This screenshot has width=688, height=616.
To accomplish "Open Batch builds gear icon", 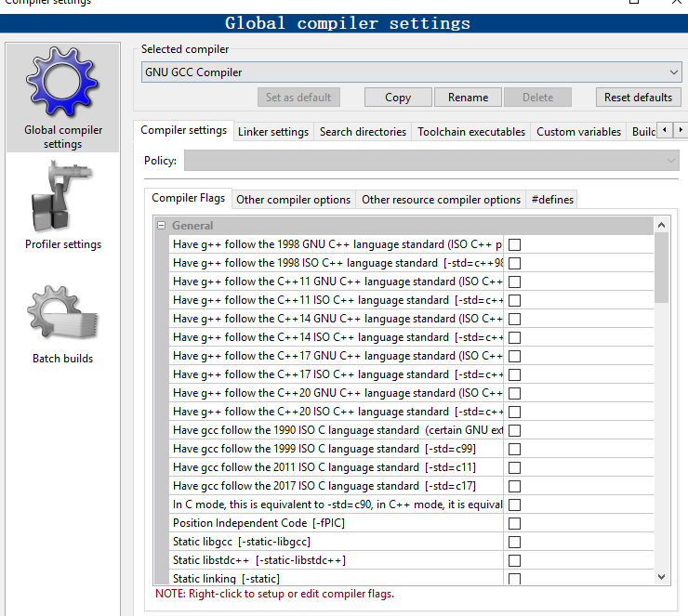I will [x=62, y=313].
